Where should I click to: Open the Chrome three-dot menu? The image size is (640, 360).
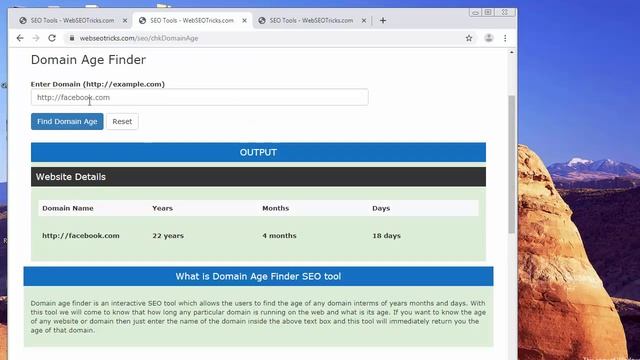pyautogui.click(x=505, y=38)
